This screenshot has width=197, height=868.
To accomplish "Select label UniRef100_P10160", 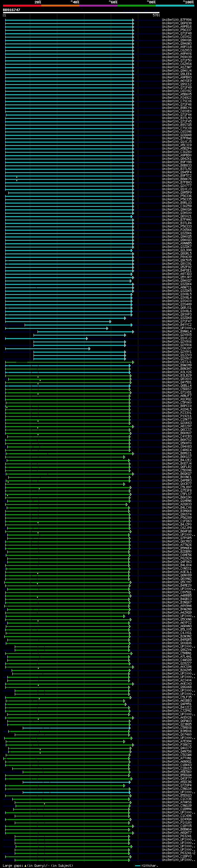I will click(x=177, y=822).
